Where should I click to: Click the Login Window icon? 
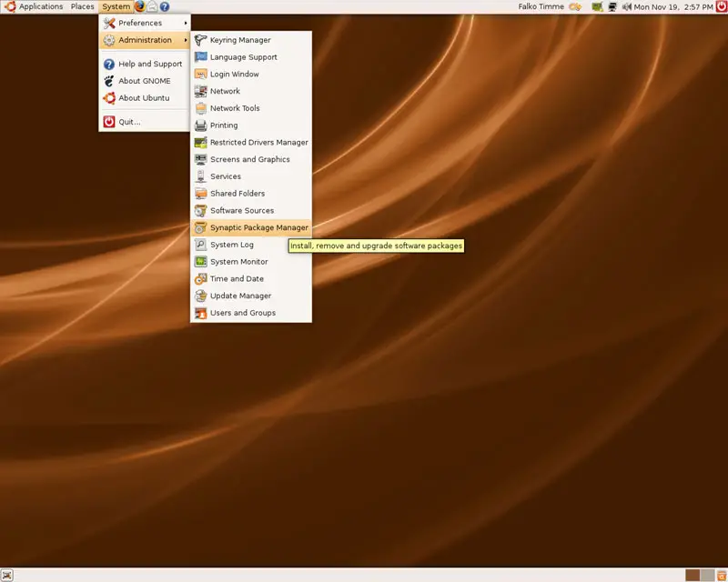tap(200, 75)
